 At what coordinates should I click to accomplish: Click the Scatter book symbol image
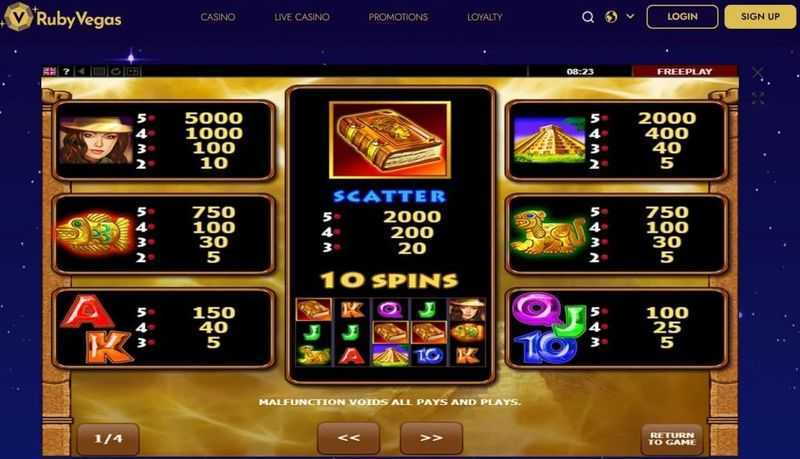[390, 140]
